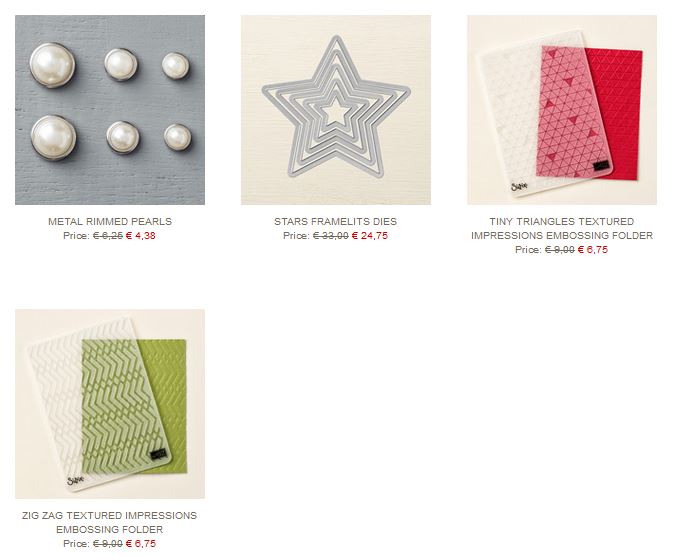674x555 pixels.
Task: Click the sale price € 4,38
Action: click(x=141, y=236)
